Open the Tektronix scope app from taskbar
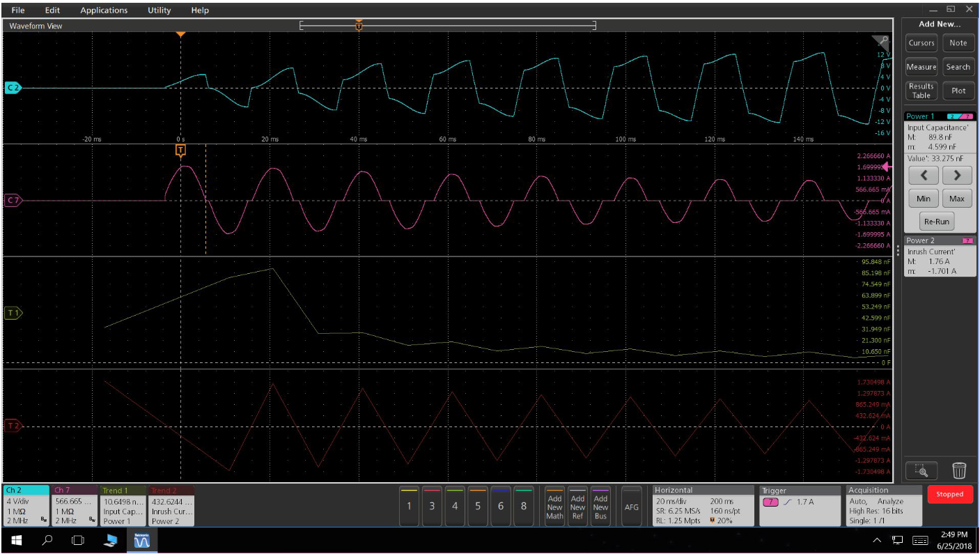Screen dimensions: 980x554 click(141, 539)
